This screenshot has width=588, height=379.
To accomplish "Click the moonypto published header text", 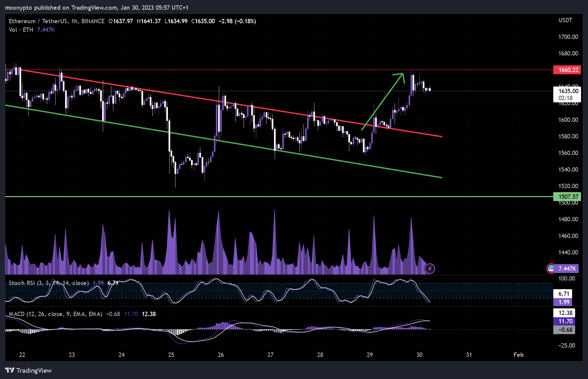I will pos(97,8).
